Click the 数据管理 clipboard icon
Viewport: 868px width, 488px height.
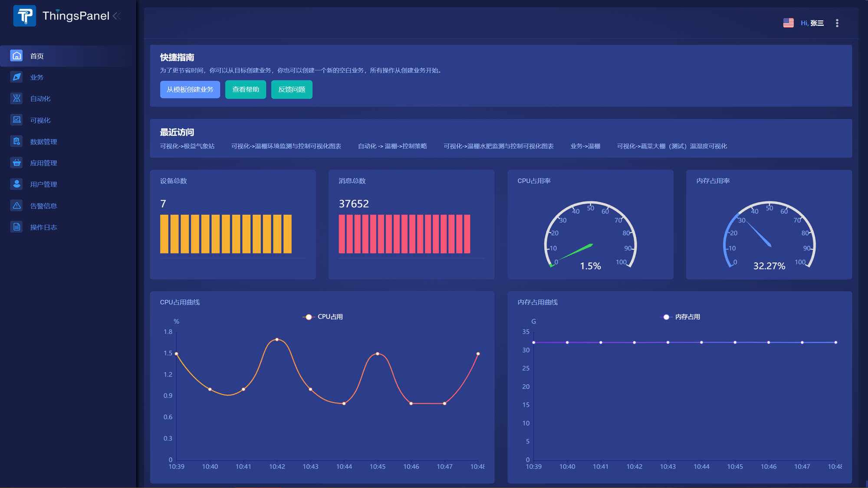pos(16,141)
